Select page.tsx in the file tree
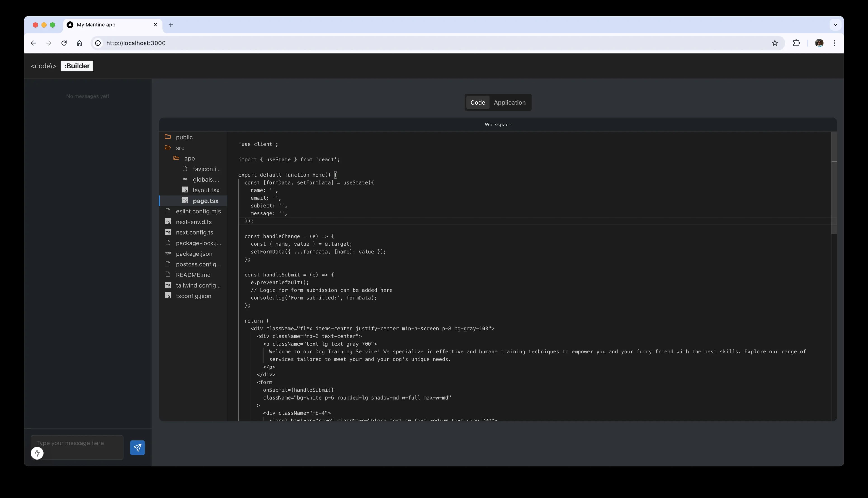The image size is (868, 498). 193,201
